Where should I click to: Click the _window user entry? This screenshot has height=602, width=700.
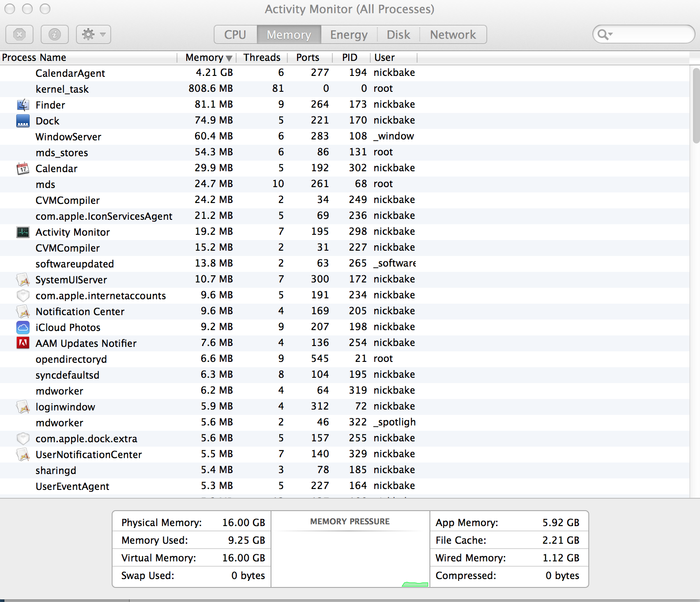[x=394, y=136]
